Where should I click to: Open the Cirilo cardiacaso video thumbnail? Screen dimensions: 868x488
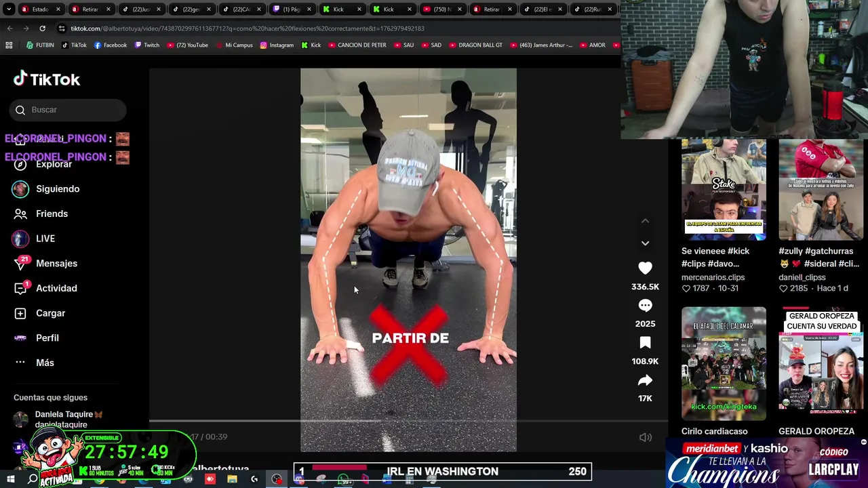point(724,363)
